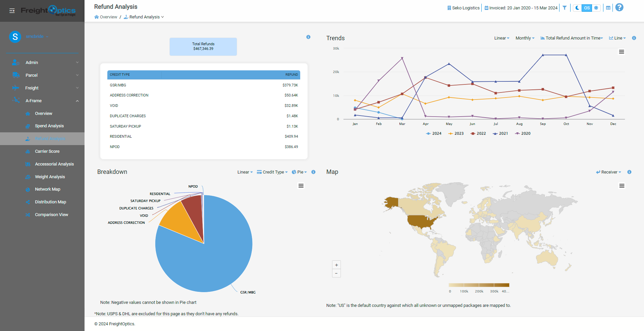Open the Credit Type breakdown dropdown
Image resolution: width=644 pixels, height=331 pixels.
point(272,172)
